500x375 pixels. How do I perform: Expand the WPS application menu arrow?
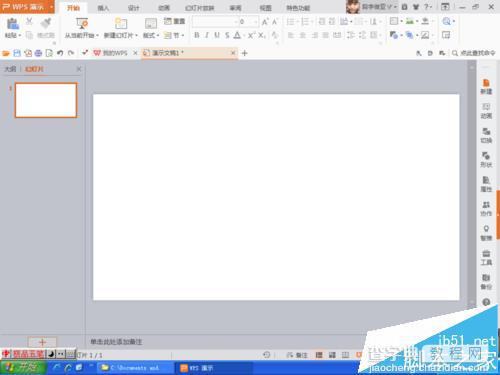point(52,7)
